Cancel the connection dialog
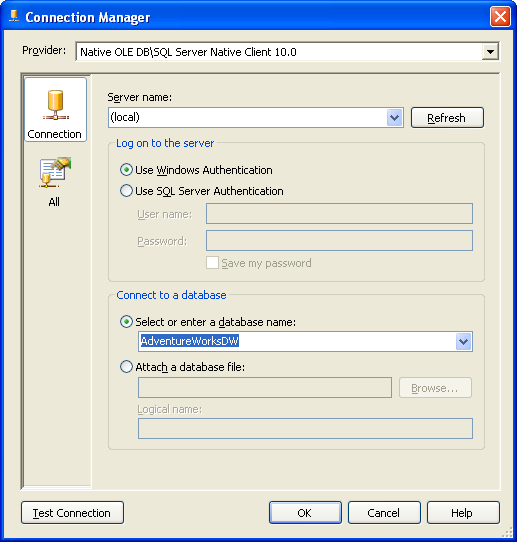 384,513
